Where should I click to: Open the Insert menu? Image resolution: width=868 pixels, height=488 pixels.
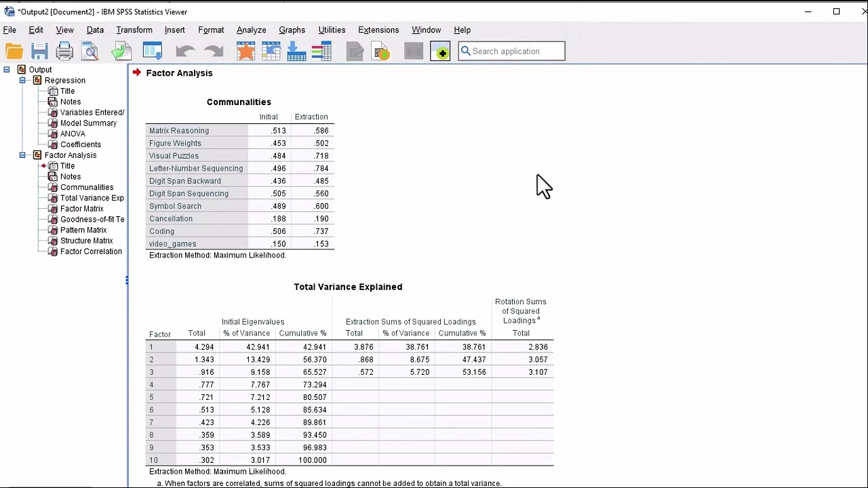click(174, 30)
